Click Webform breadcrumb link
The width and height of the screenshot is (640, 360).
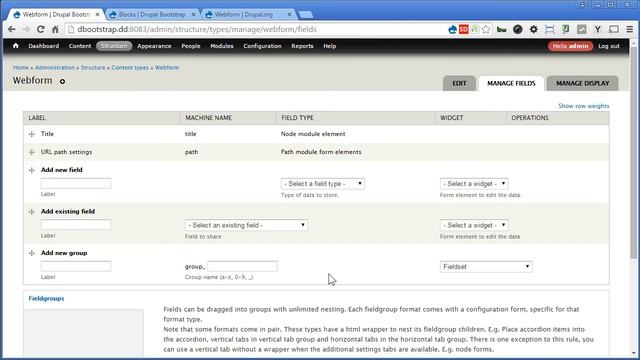167,67
